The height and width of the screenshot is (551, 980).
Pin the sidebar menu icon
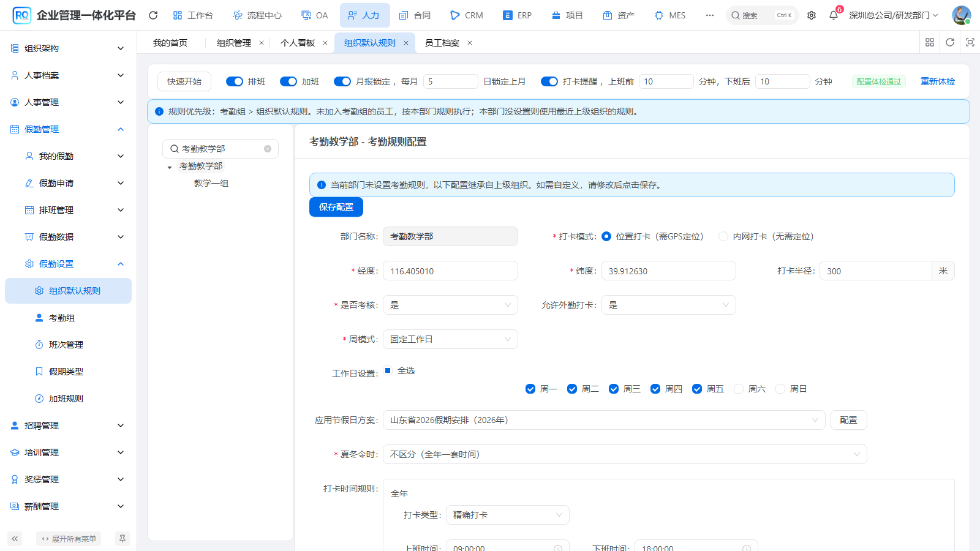point(123,539)
